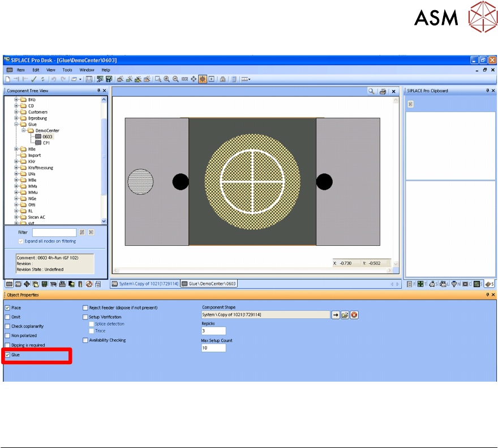Image resolution: width=498 pixels, height=448 pixels.
Task: Select CP1 component in the tree
Action: 46,143
